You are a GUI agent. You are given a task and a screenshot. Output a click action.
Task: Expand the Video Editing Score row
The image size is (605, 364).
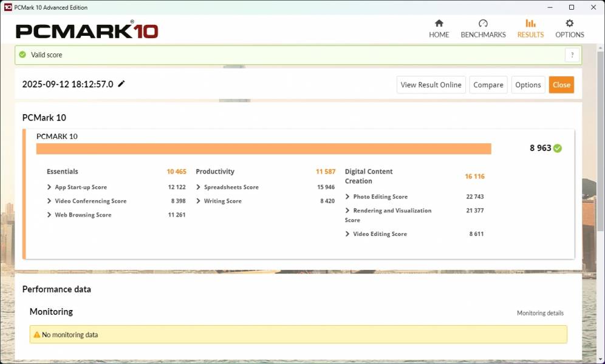click(x=347, y=234)
